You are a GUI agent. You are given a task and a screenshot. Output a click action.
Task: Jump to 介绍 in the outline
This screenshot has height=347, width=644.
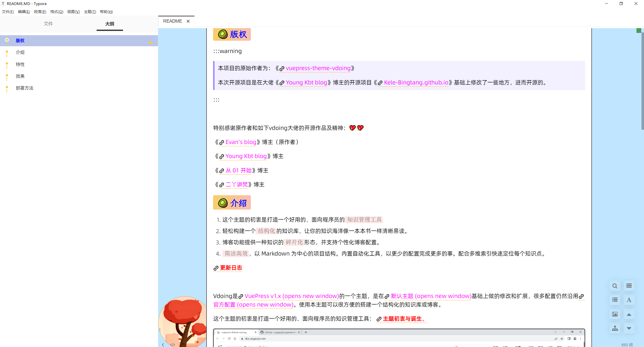(20, 52)
